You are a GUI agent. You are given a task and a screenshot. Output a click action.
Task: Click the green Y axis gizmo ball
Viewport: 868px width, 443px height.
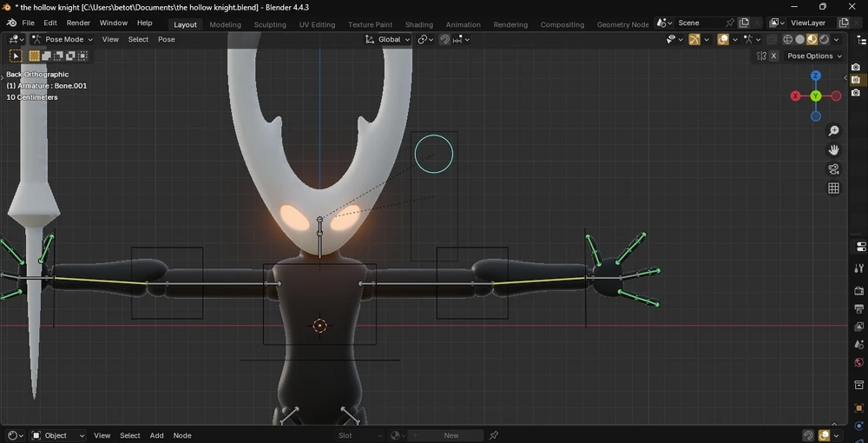coord(816,96)
